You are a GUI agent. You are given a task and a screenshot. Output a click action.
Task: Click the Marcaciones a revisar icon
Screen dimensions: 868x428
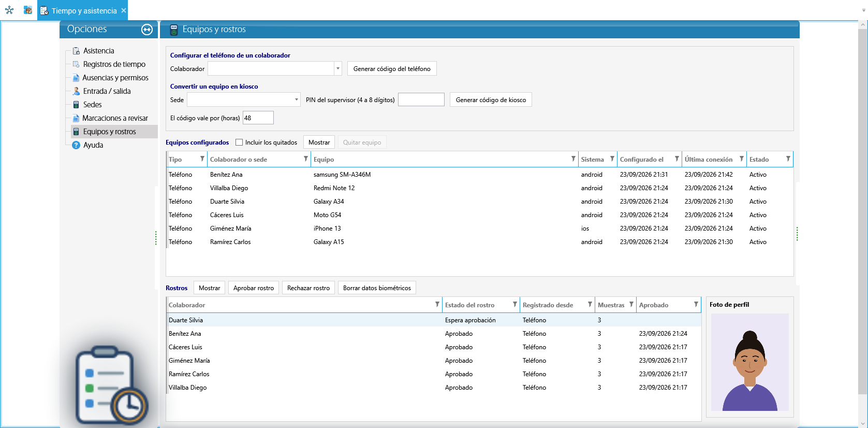click(x=76, y=118)
